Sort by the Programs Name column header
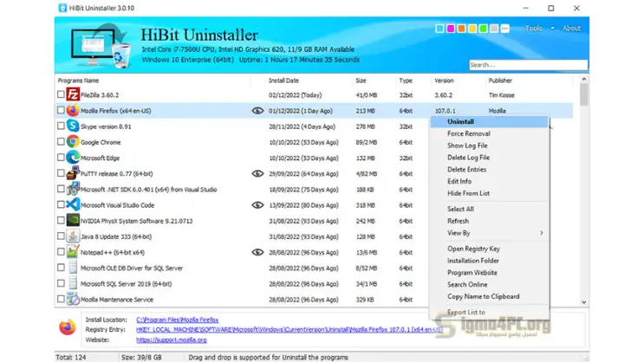644x362 pixels. (79, 81)
